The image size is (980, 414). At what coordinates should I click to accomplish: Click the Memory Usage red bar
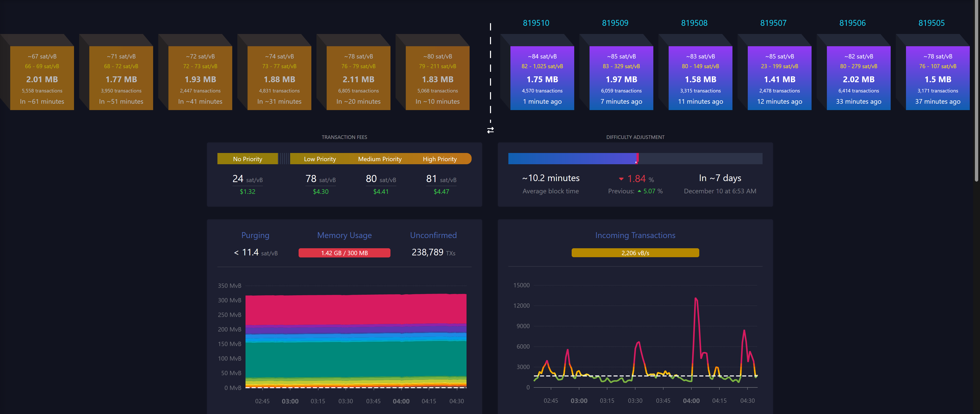point(344,253)
